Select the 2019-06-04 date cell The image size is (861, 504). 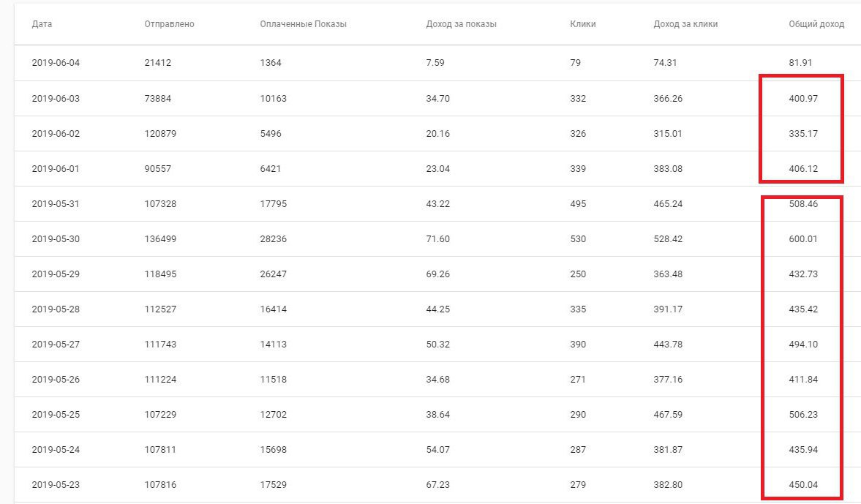coord(56,63)
